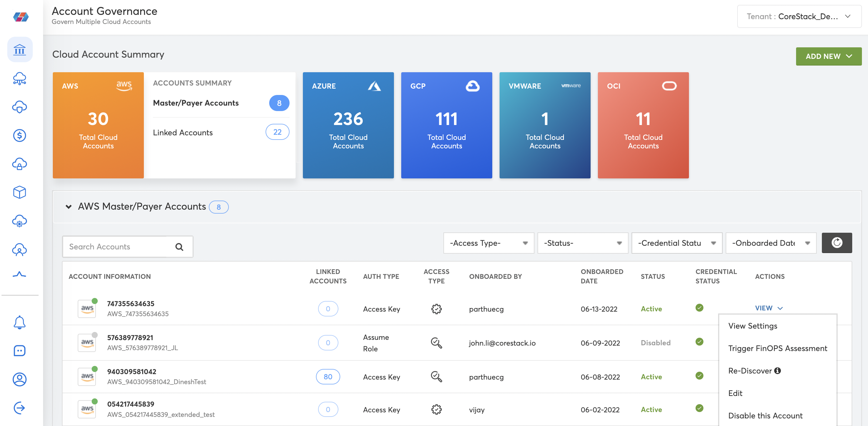Click the ADD NEW button
Image resolution: width=868 pixels, height=426 pixels.
click(828, 56)
